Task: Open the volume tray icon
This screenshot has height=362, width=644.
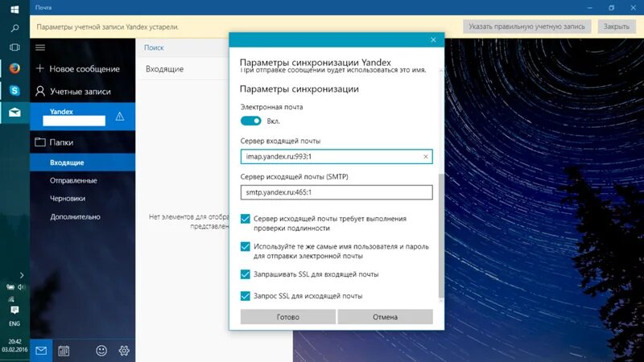Action: point(22,287)
